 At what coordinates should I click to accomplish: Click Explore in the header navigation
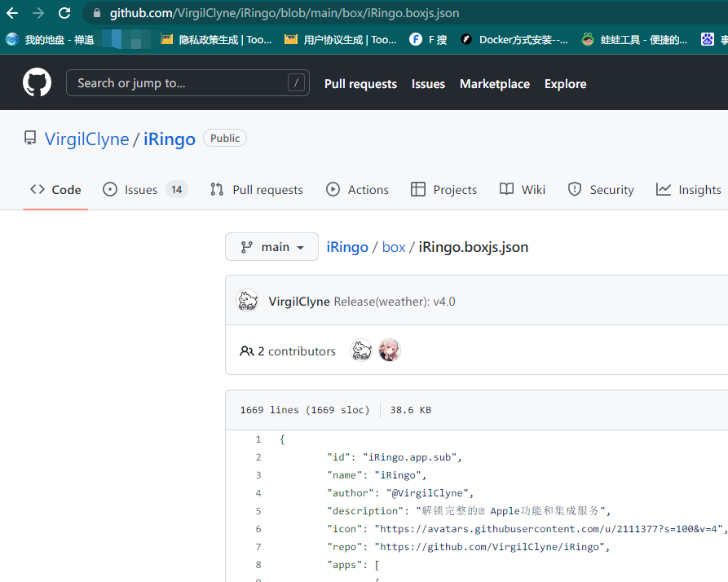565,84
